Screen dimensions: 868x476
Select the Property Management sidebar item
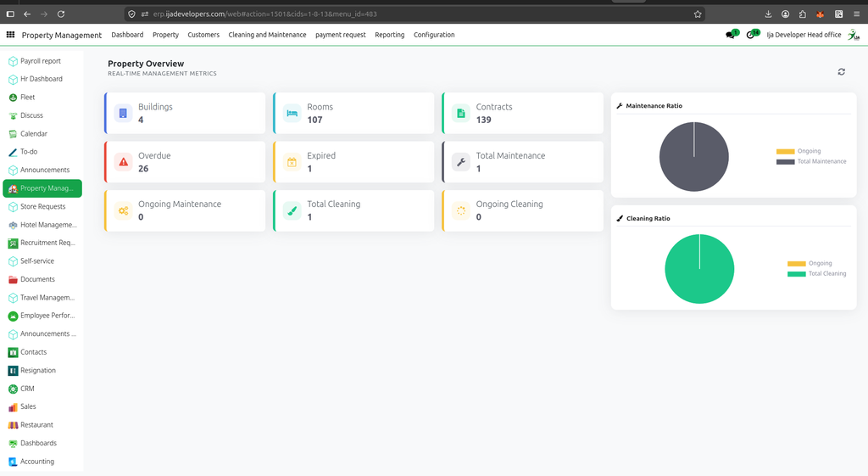point(42,188)
